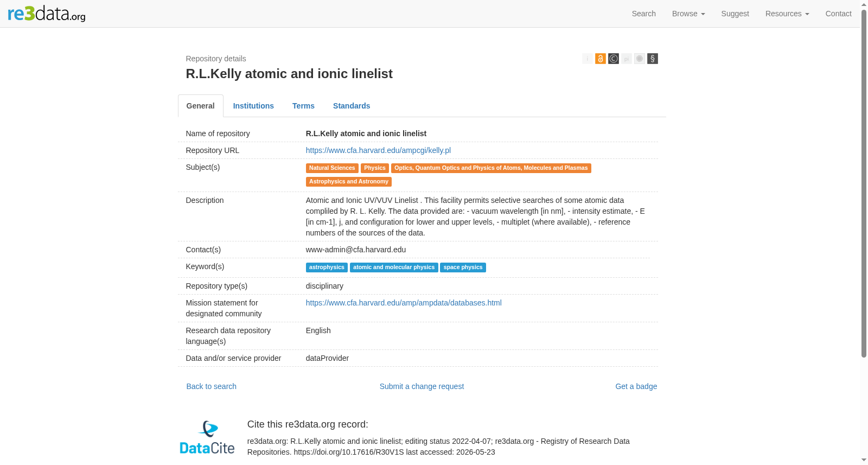868x465 pixels.
Task: Select the Standards tab
Action: (352, 106)
